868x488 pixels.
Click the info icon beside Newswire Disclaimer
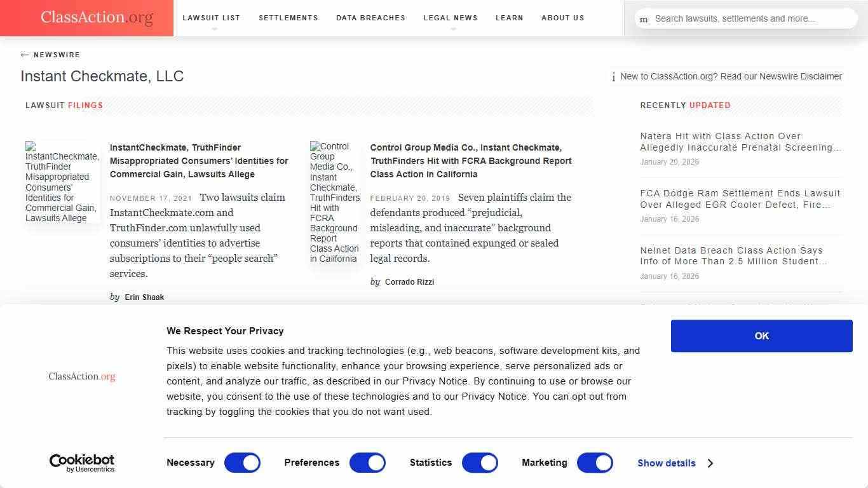(x=613, y=77)
